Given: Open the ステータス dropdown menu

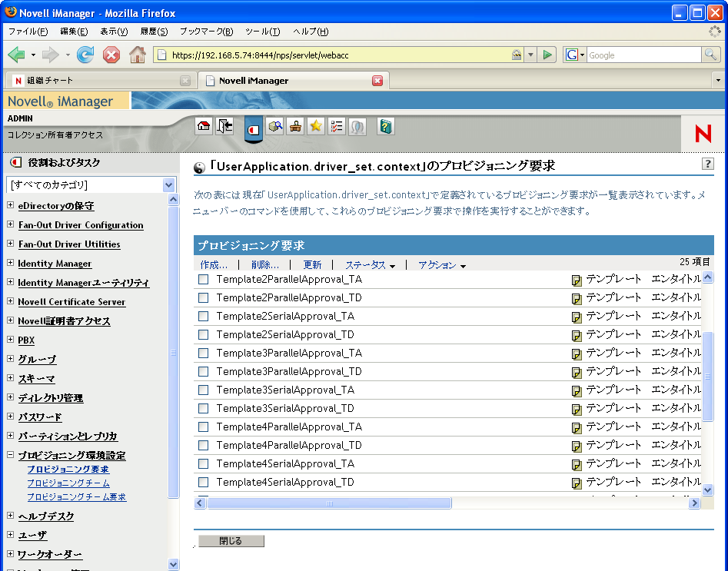Looking at the screenshot, I should [370, 265].
